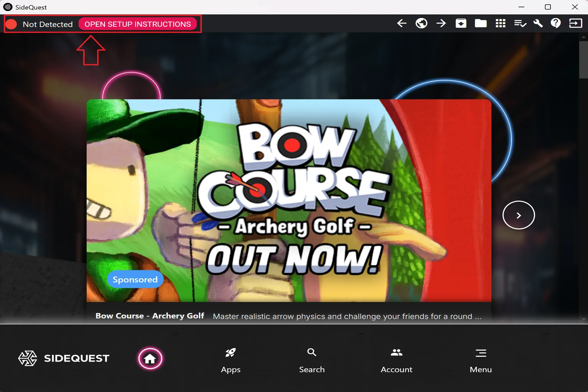The height and width of the screenshot is (392, 588).
Task: Open the Bow Course Archery Golf banner
Action: 289,200
